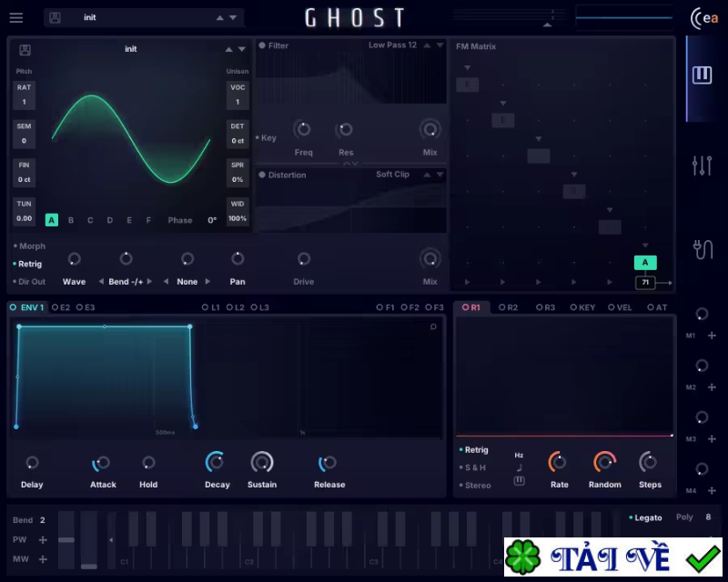Image resolution: width=728 pixels, height=582 pixels.
Task: Open the hamburger menu at top left
Action: [x=16, y=17]
